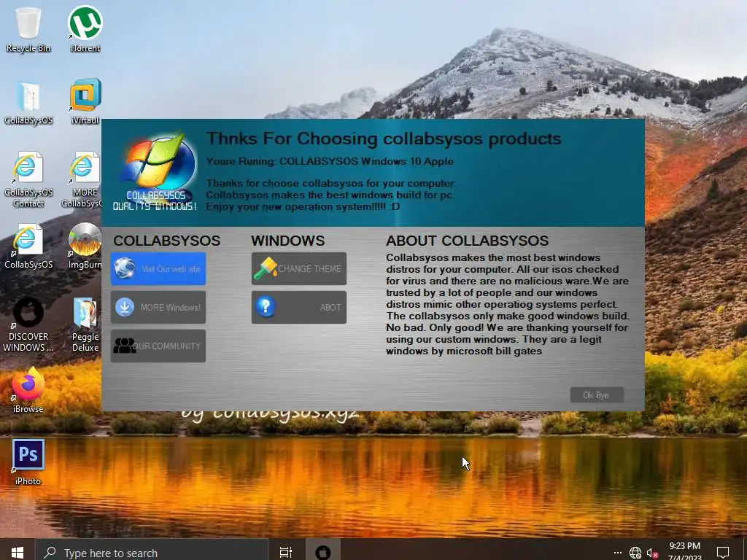
Task: Open CollabSysOS Contact shortcut
Action: tap(28, 180)
